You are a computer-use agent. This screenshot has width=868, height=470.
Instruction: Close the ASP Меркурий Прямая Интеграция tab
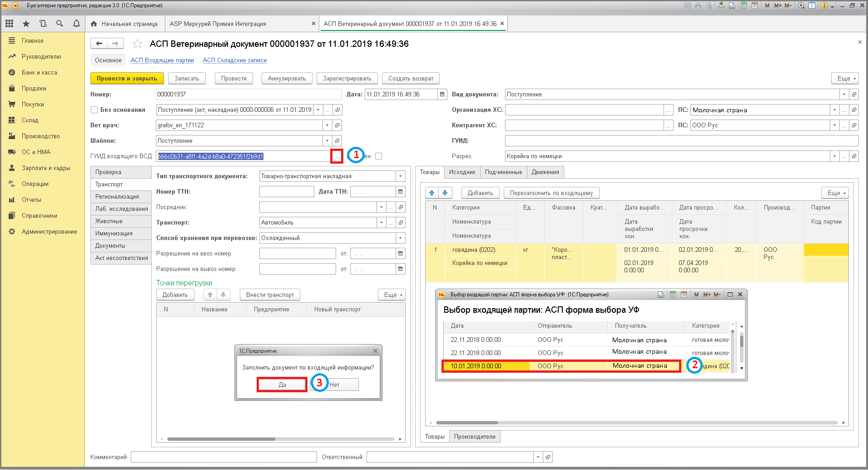click(x=313, y=24)
